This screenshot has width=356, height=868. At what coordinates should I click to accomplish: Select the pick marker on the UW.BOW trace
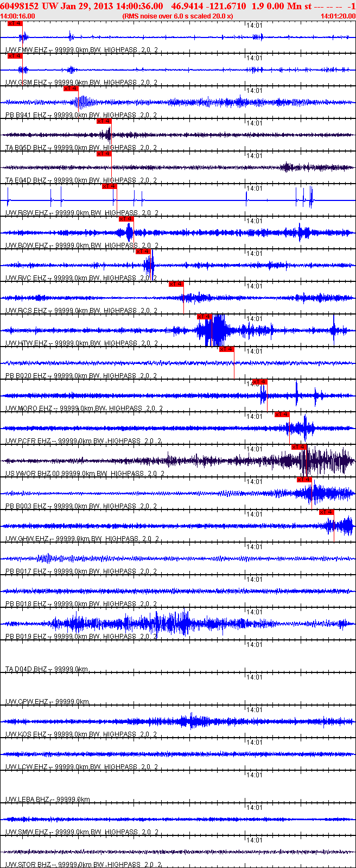coord(126,219)
